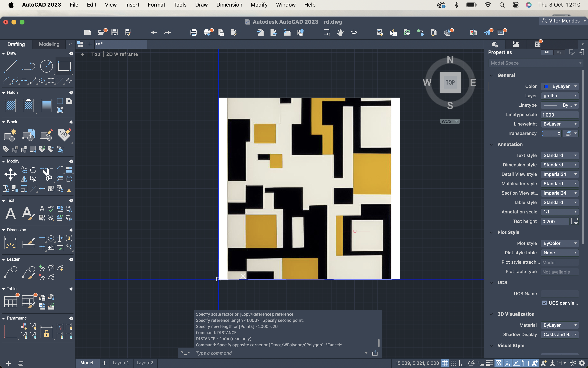Activate the Zoom Window tool
This screenshot has width=588, height=368.
(x=326, y=32)
